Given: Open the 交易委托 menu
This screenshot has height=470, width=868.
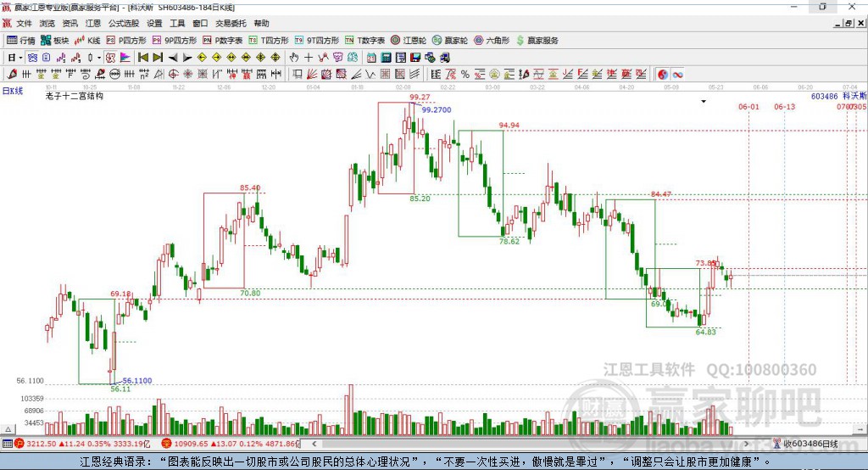Looking at the screenshot, I should [231, 23].
